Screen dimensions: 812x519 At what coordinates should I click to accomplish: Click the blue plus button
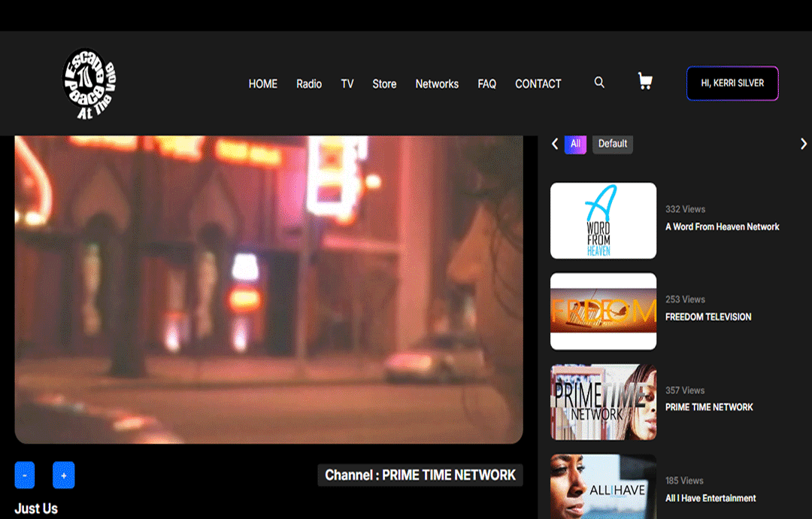click(x=64, y=475)
